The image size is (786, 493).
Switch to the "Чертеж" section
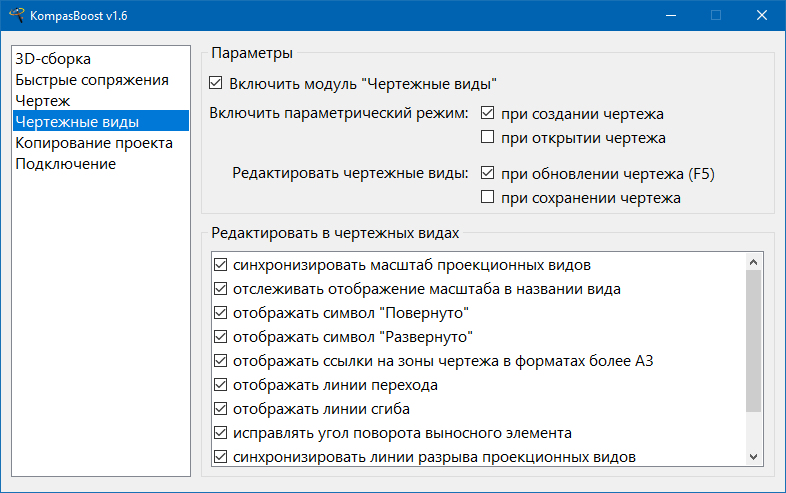coord(42,101)
